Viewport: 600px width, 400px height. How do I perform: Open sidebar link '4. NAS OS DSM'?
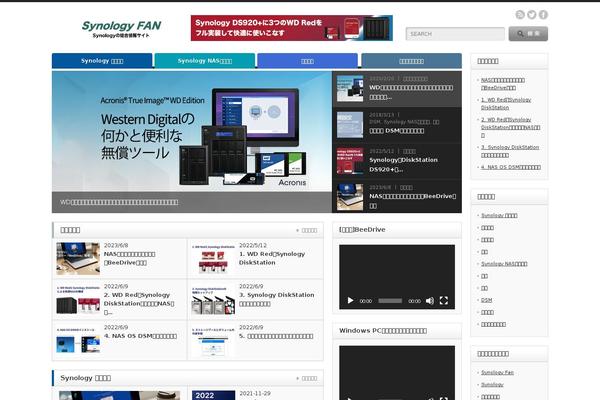(x=510, y=167)
